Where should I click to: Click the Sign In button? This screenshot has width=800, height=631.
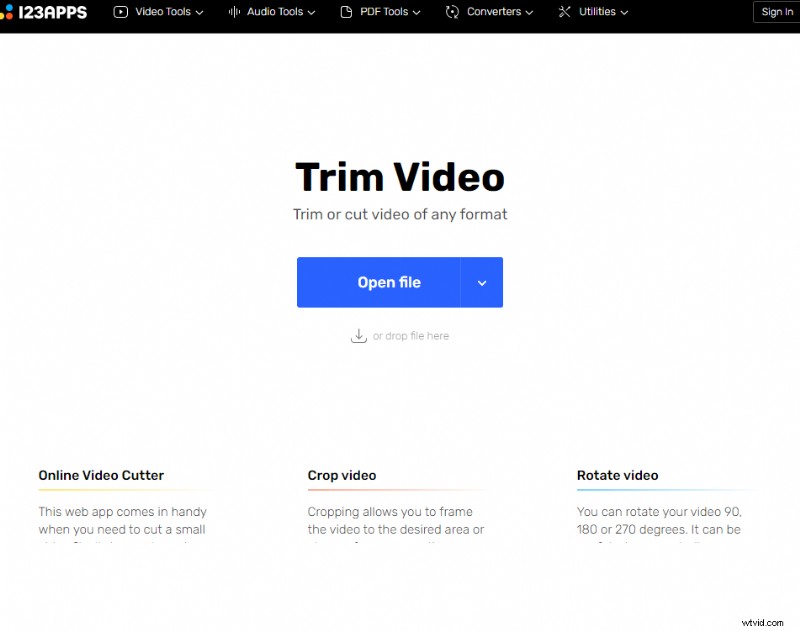click(776, 12)
